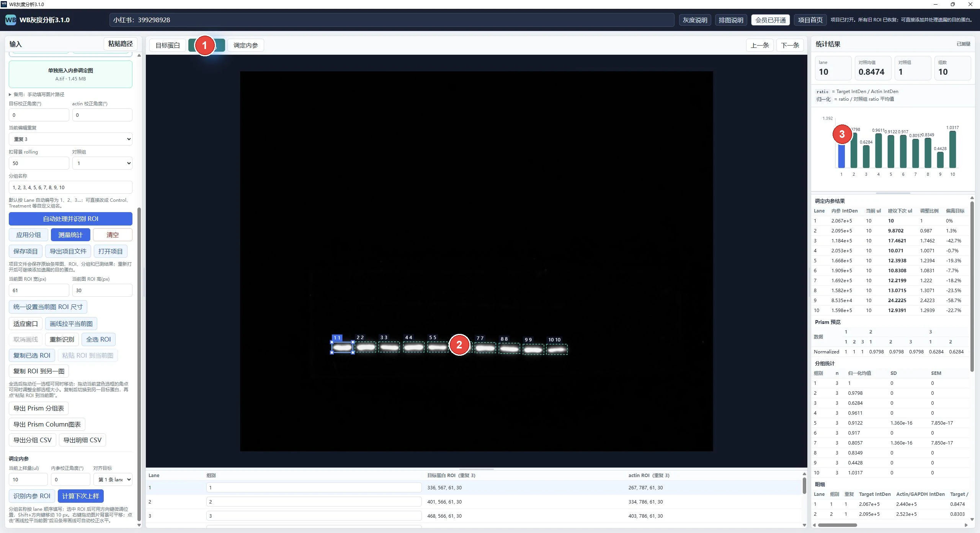Run 自动处理并识别 ROI
The width and height of the screenshot is (980, 533).
click(x=70, y=219)
